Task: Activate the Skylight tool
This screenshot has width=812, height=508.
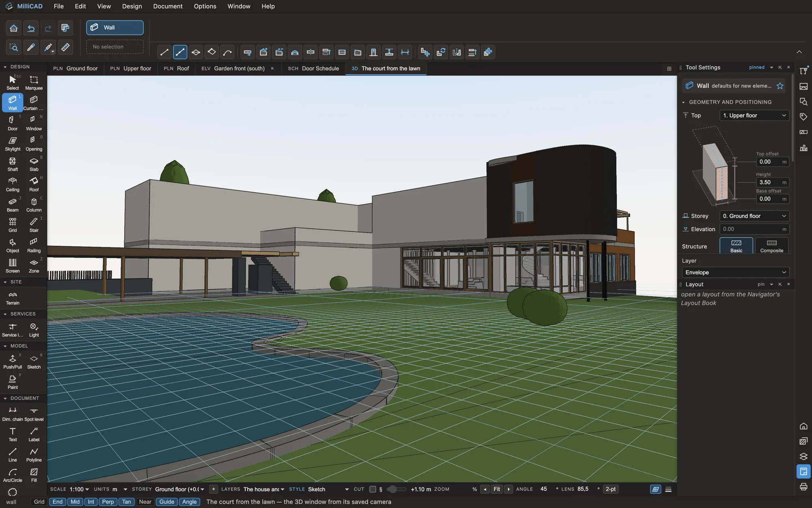Action: [13, 143]
